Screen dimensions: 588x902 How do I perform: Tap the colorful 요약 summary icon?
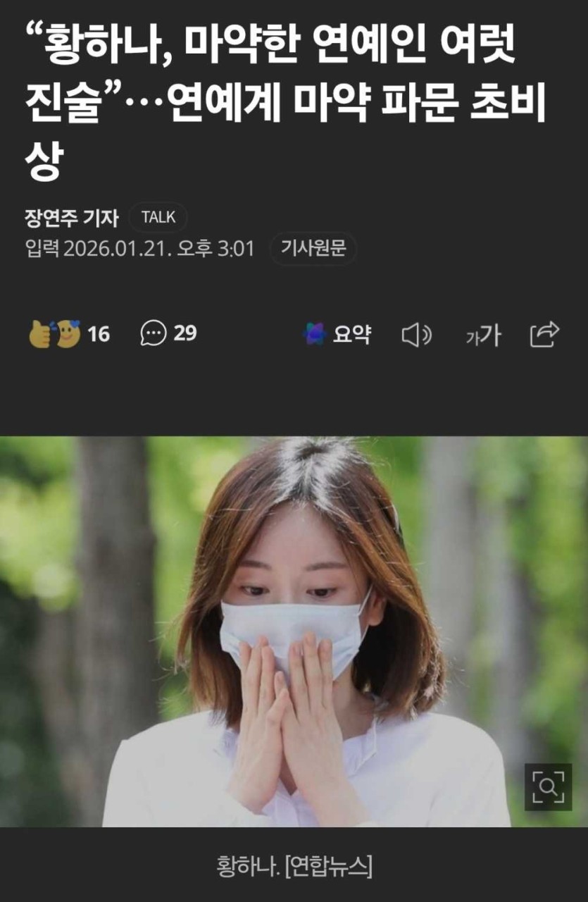314,334
